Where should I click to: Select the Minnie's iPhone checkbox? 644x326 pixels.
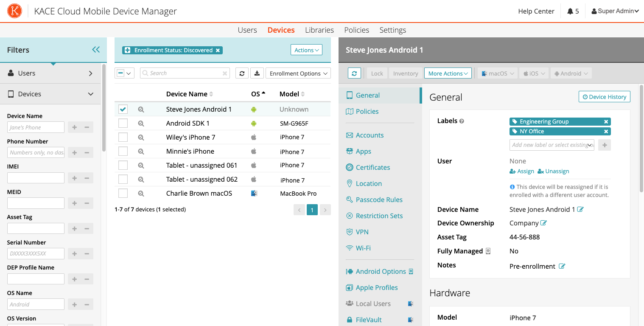[123, 152]
